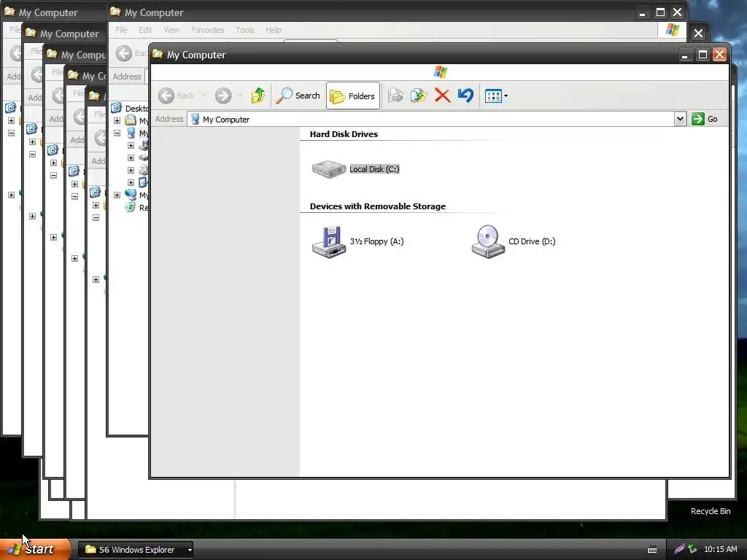Collapse the My Computer node in the folder tree
Viewport: 747px width, 560px height.
pyautogui.click(x=117, y=133)
